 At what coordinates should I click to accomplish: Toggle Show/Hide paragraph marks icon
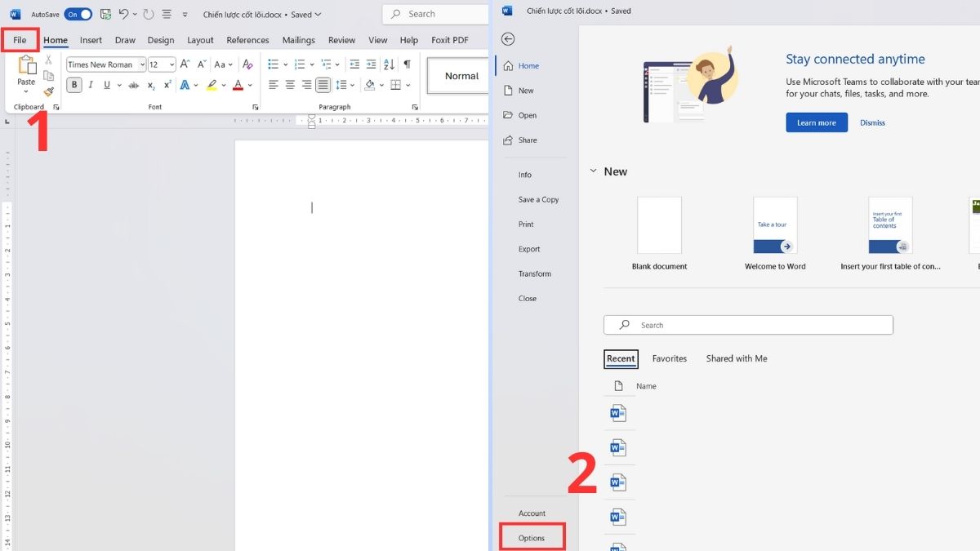[x=407, y=64]
